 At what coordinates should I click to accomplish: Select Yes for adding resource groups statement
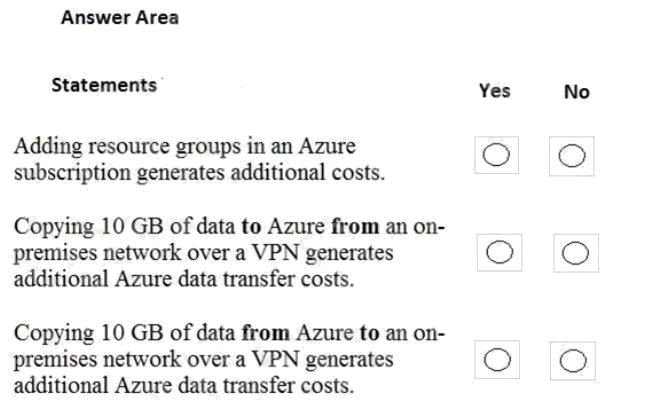pyautogui.click(x=497, y=157)
